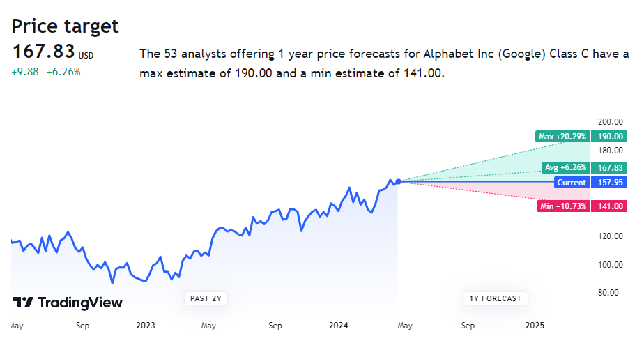Click the 80.00 price axis label
Image resolution: width=644 pixels, height=343 pixels.
(x=609, y=293)
